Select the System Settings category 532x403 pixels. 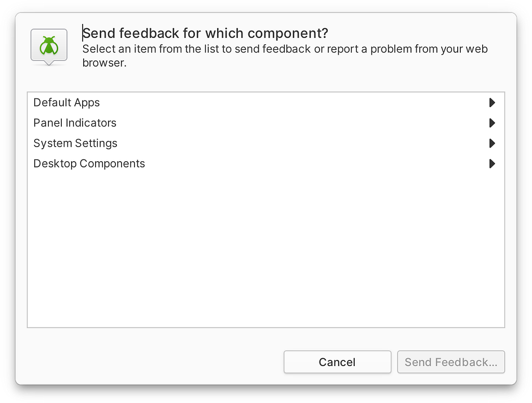[x=265, y=144]
